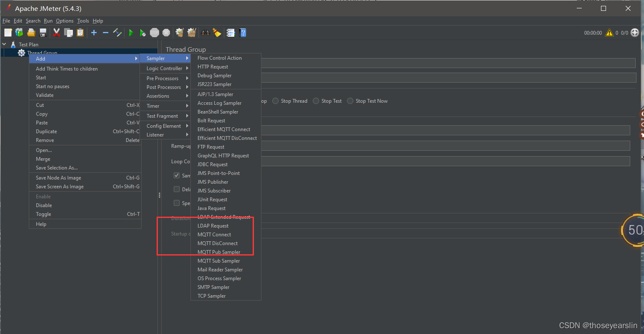Click the Test Plan flask icon

pyautogui.click(x=13, y=44)
